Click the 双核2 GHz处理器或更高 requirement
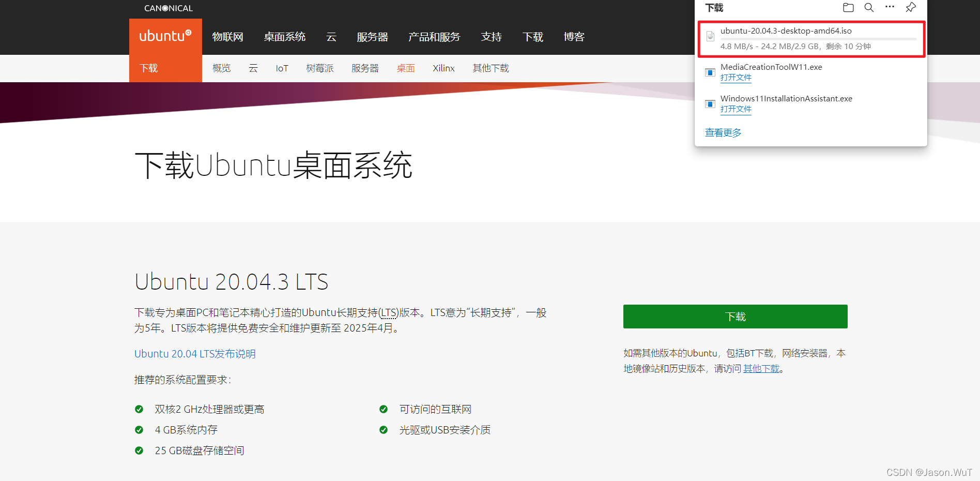The image size is (980, 481). click(x=209, y=409)
